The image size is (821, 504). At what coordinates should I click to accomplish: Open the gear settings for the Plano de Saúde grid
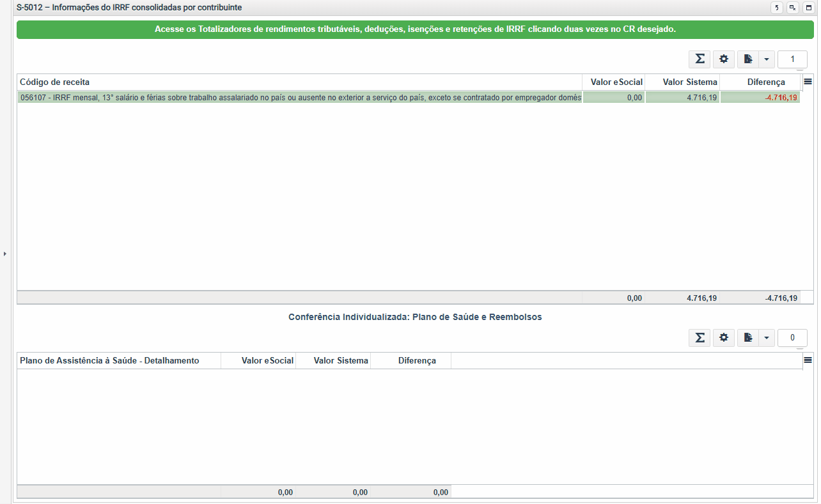(724, 337)
